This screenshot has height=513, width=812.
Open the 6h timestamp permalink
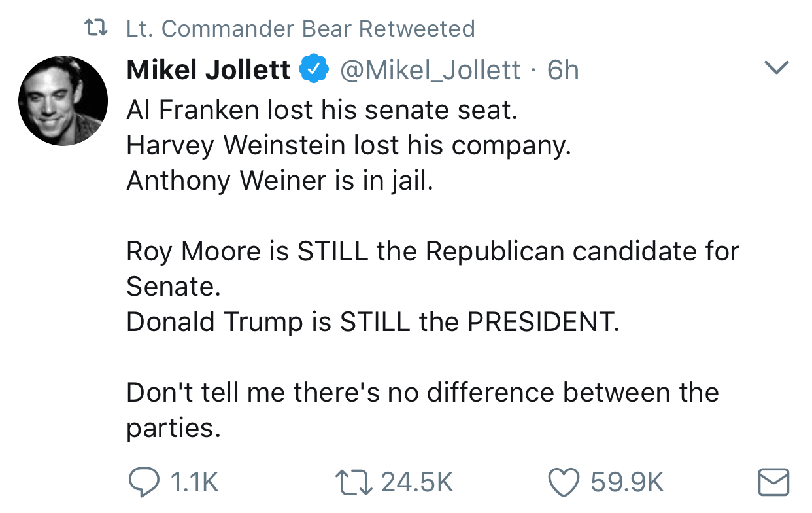(x=563, y=70)
